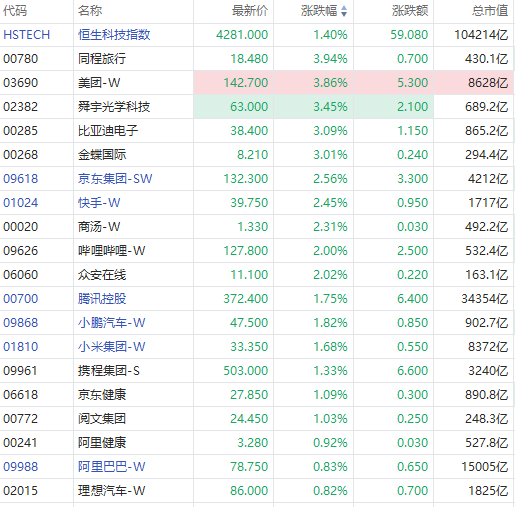Open the 小米集团-W stock link

pyautogui.click(x=112, y=347)
